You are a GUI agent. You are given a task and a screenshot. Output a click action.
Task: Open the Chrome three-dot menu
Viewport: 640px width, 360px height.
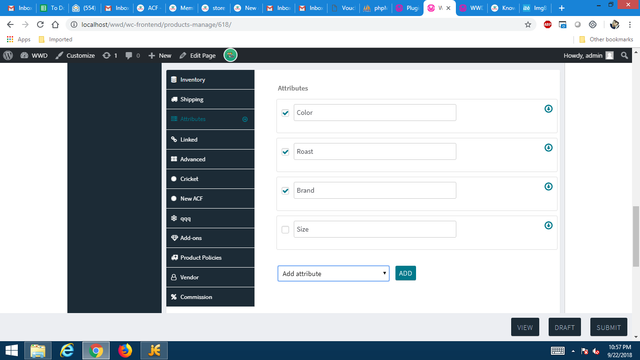[x=630, y=24]
